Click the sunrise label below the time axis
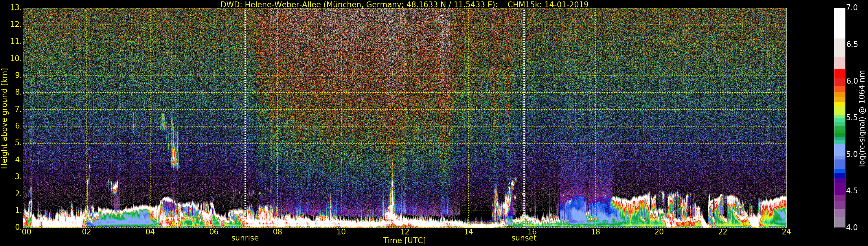The height and width of the screenshot is (246, 868). tap(244, 238)
